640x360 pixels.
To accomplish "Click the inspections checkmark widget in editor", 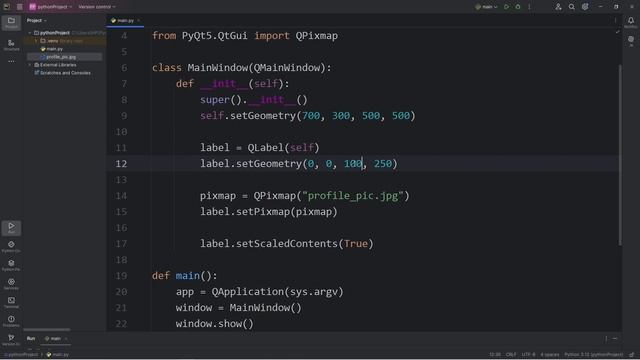I will tap(618, 32).
